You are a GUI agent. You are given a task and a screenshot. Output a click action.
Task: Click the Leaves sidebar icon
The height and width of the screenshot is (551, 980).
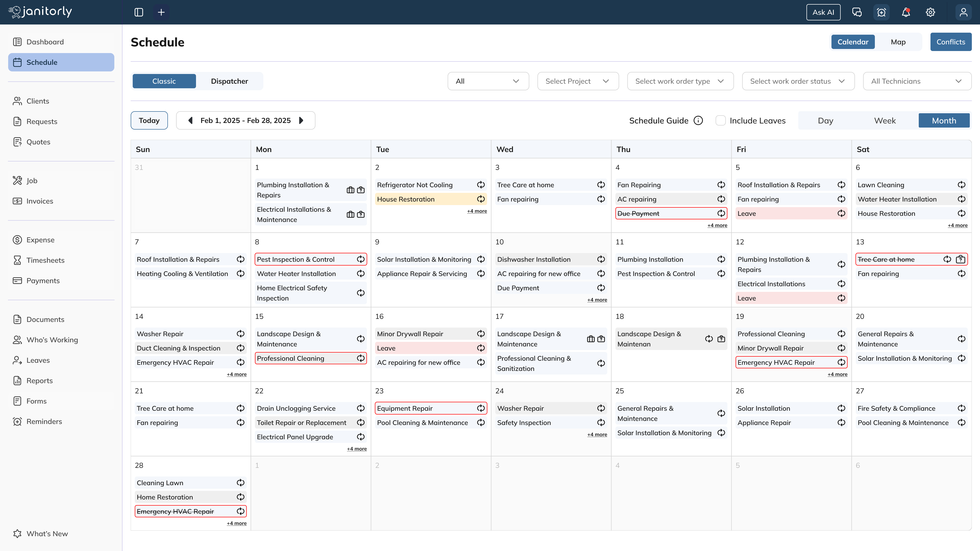pyautogui.click(x=17, y=360)
